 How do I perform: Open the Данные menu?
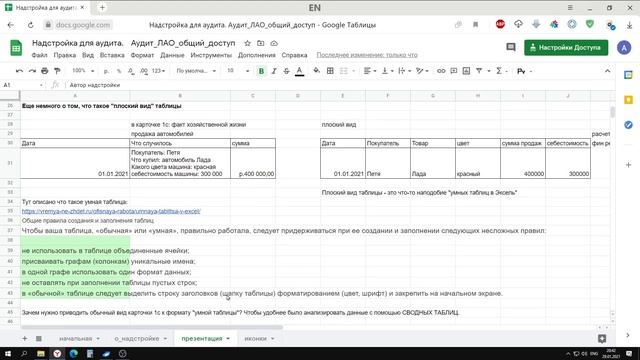172,55
